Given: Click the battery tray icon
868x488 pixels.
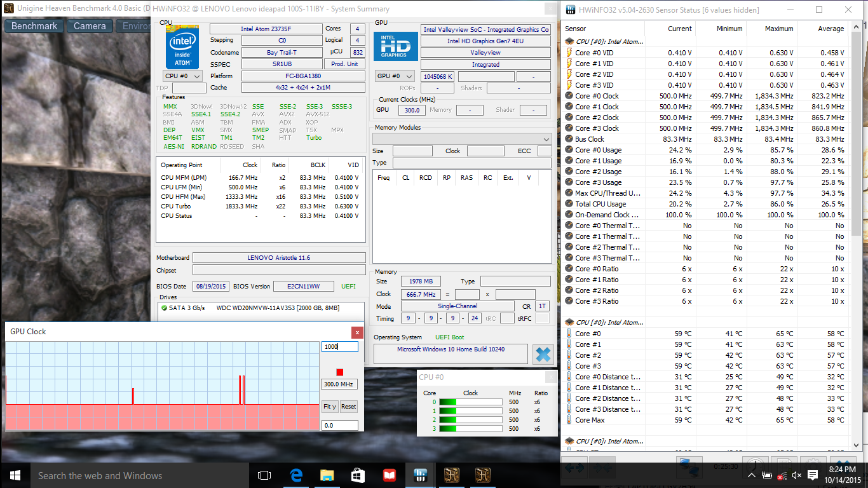Looking at the screenshot, I should pos(767,475).
